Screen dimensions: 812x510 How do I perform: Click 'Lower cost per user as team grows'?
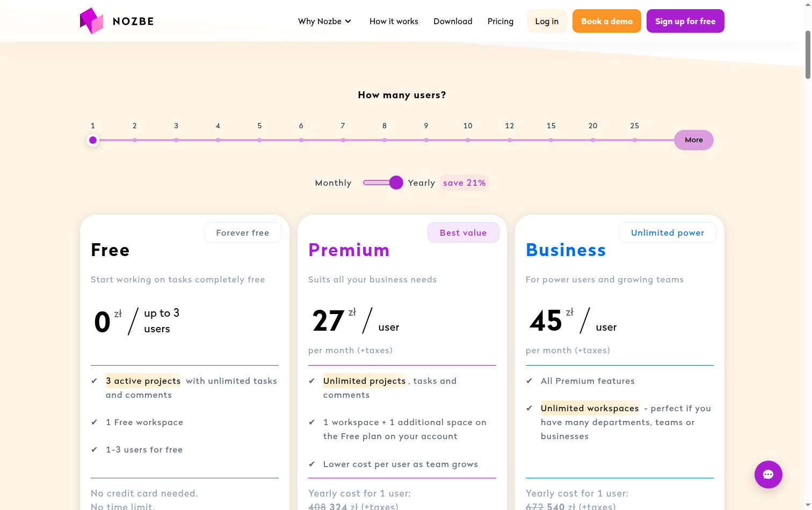coord(401,464)
